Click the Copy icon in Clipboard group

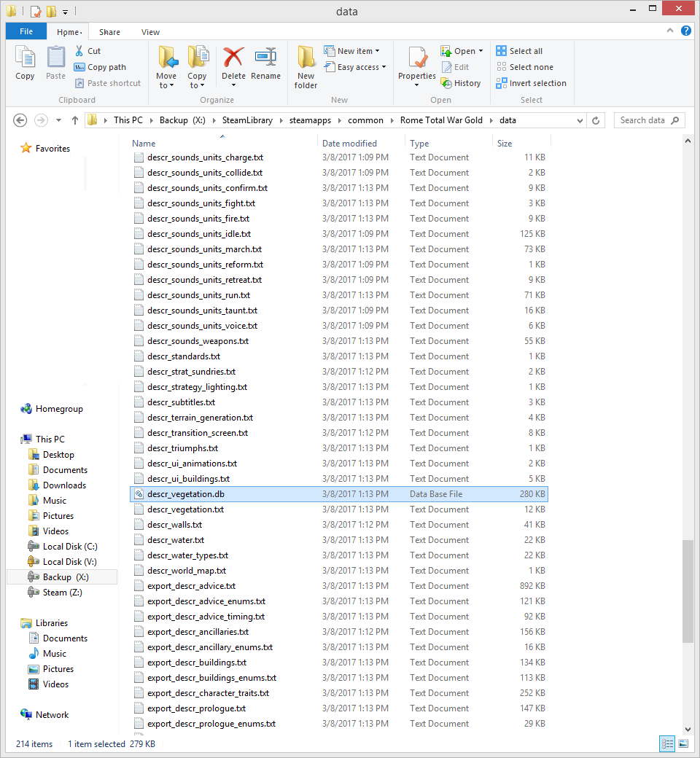click(x=25, y=63)
